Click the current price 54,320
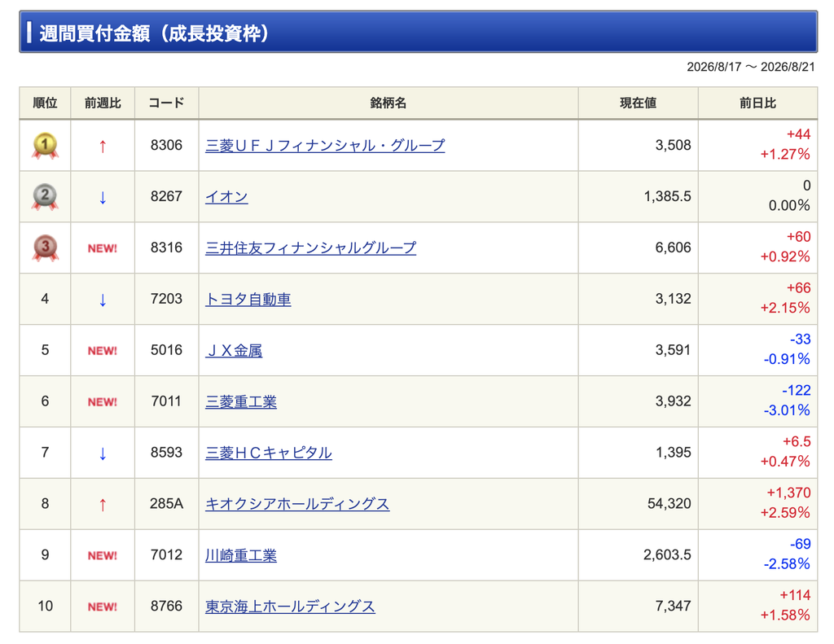Viewport: 834px width, 644px height. pyautogui.click(x=669, y=504)
